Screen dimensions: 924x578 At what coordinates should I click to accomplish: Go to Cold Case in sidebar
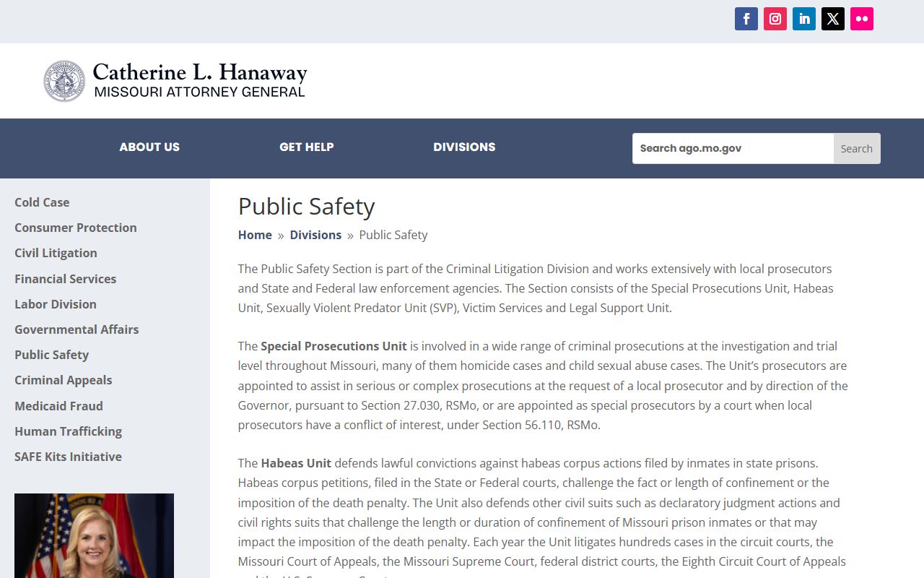tap(42, 202)
